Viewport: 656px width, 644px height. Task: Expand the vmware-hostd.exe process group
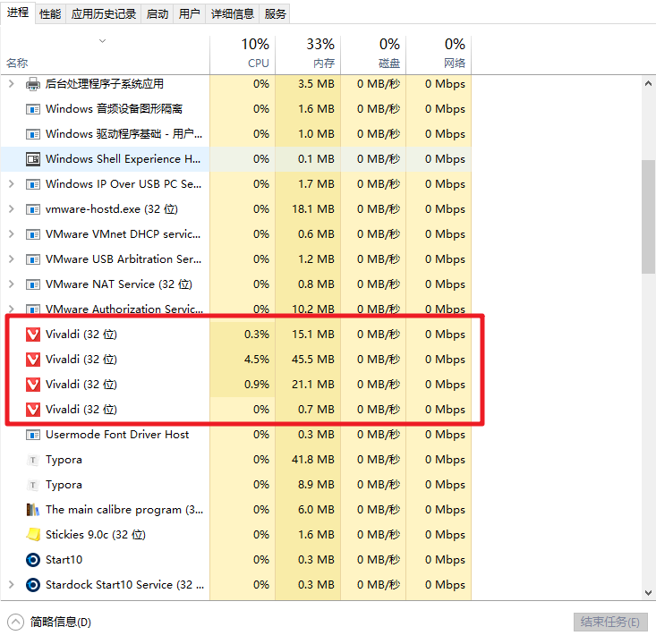(x=11, y=209)
